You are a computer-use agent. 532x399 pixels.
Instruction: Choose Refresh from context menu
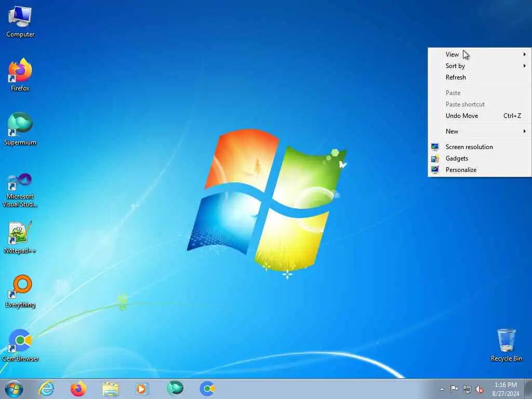pos(480,77)
